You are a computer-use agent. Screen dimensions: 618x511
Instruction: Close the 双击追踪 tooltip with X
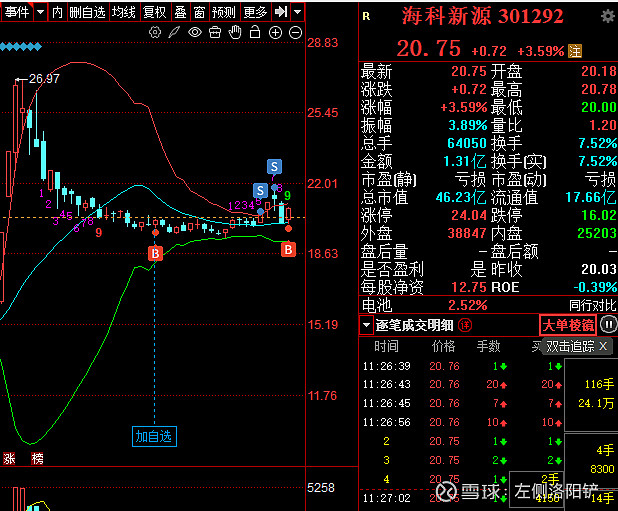(x=603, y=346)
